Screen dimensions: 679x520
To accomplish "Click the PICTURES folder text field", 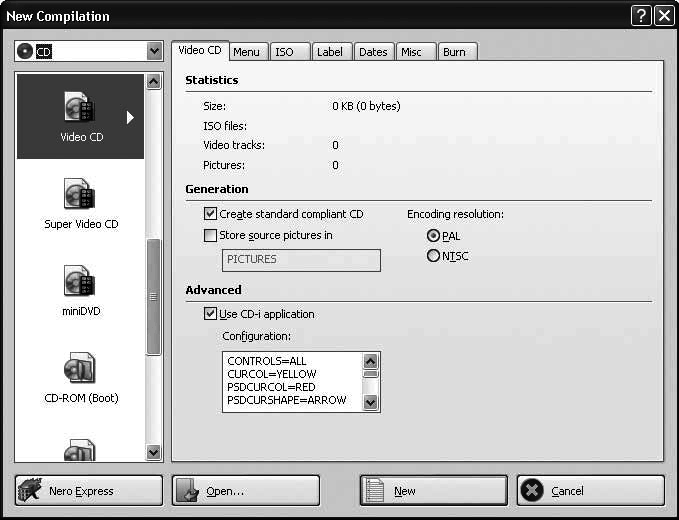I will pos(300,260).
